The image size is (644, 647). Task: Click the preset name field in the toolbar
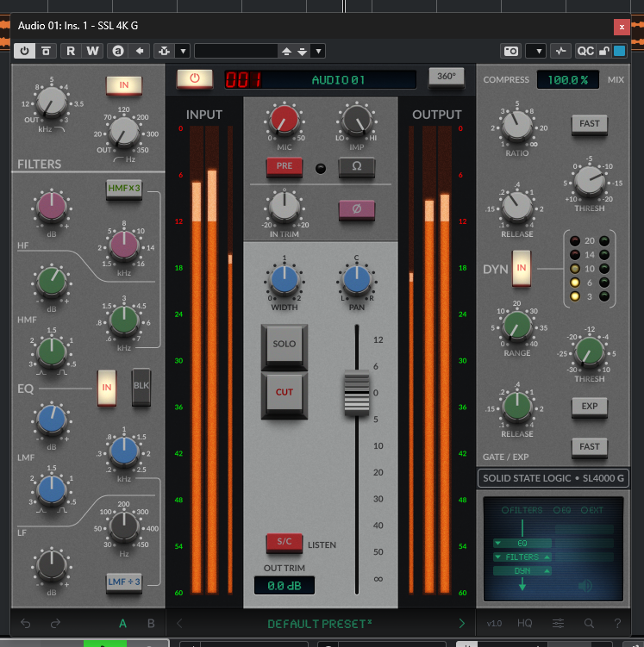235,51
